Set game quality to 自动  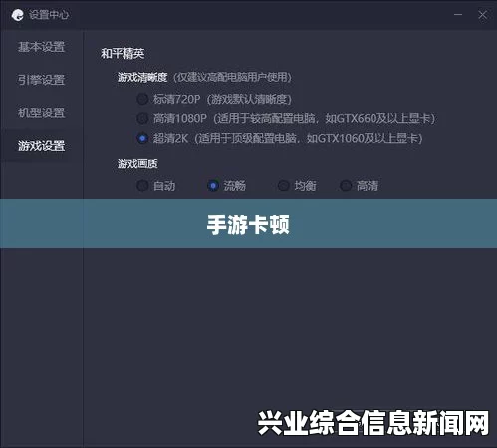click(142, 186)
